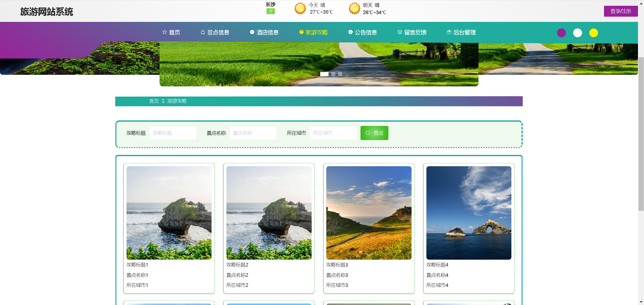Click the 登录/注册 button

(x=621, y=11)
